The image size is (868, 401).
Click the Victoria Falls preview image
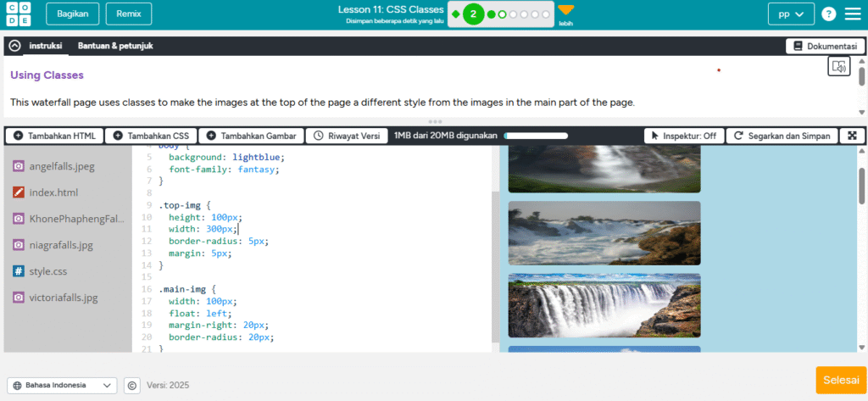coord(604,305)
